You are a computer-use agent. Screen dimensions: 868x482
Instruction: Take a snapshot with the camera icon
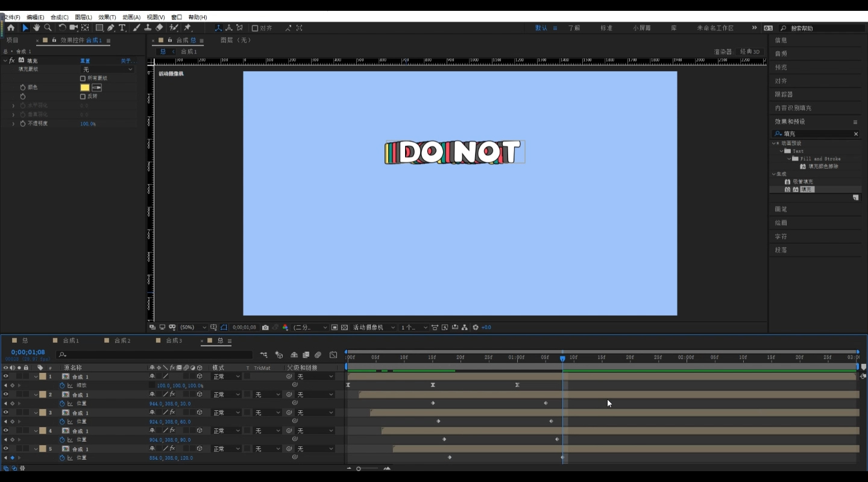click(x=265, y=328)
